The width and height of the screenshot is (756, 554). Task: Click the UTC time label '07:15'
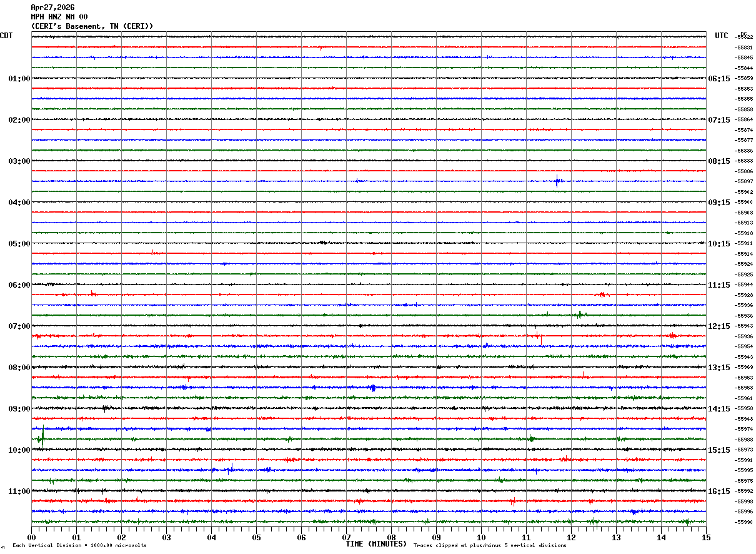tap(719, 120)
